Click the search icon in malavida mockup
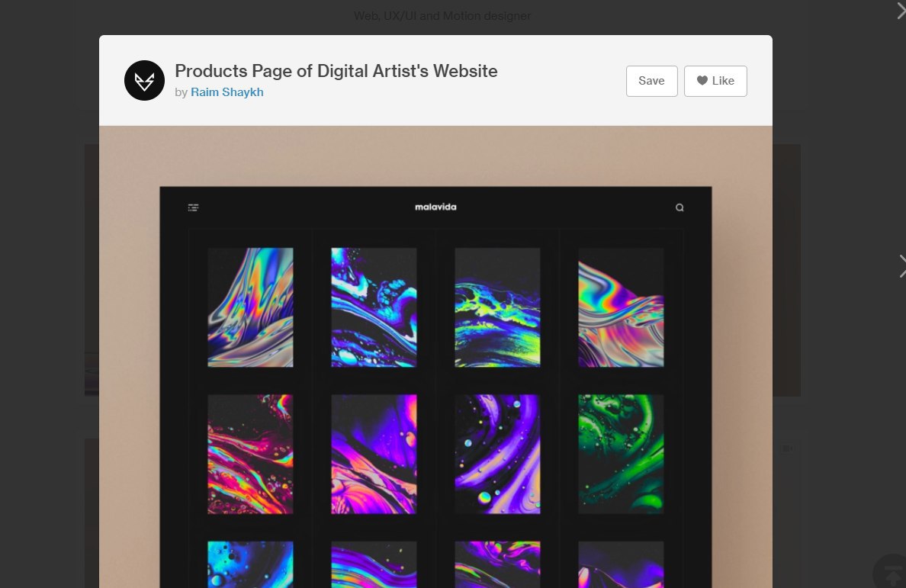 [x=679, y=207]
